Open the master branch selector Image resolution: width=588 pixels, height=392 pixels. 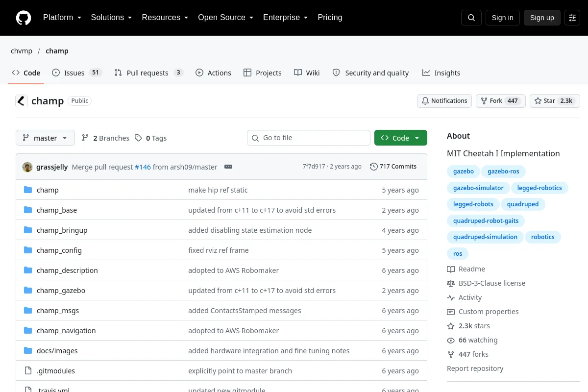(x=45, y=138)
